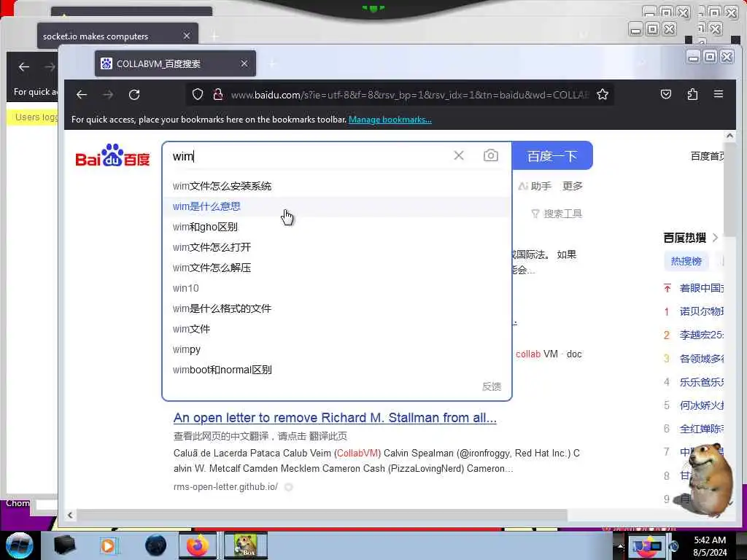
Task: Open the Richard M. Stallman open letter result
Action: point(335,418)
